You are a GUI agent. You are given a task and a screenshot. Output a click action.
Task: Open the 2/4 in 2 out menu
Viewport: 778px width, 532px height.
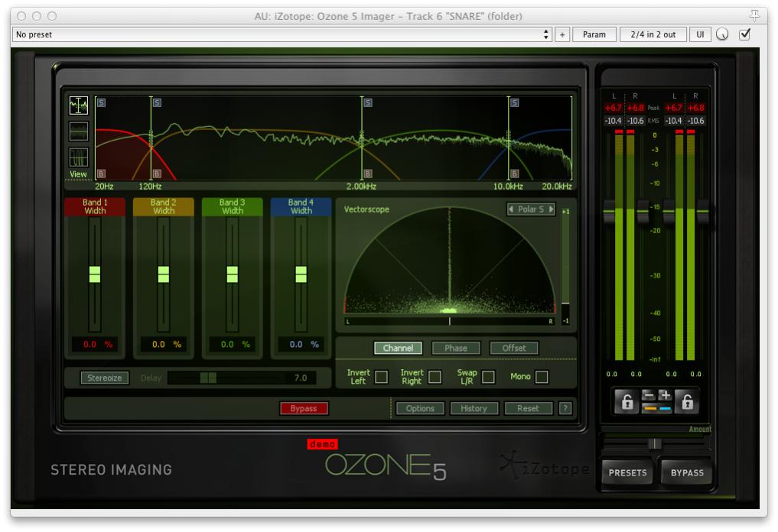(653, 34)
